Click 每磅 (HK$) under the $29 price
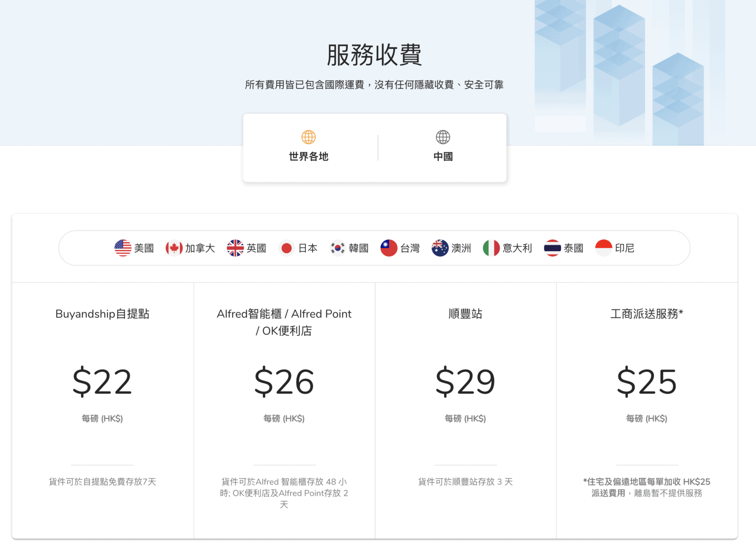 [x=465, y=418]
